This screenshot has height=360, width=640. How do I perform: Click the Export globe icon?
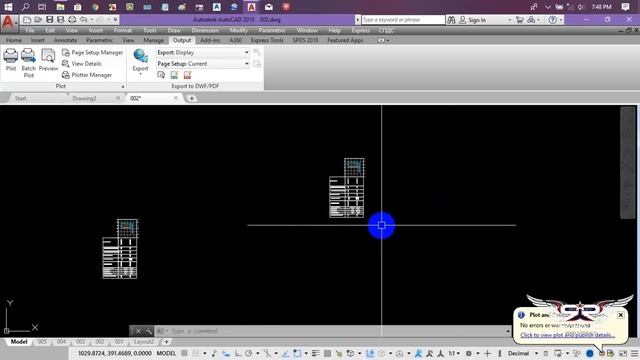pyautogui.click(x=140, y=56)
